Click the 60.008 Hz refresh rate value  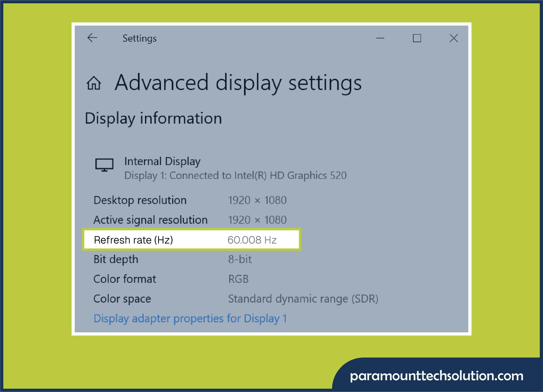[252, 240]
